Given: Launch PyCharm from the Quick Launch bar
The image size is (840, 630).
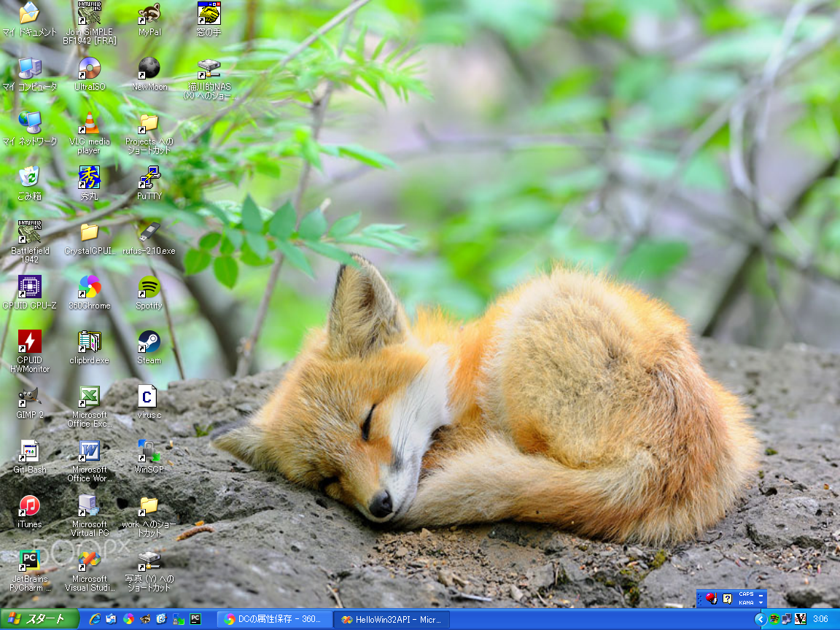Looking at the screenshot, I should click(195, 619).
